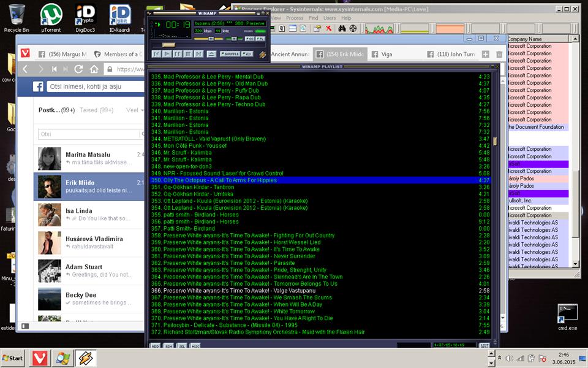Screen dimensions: 588x368
Task: Select track 349 NPR Focused Sound Laser
Action: coord(320,174)
